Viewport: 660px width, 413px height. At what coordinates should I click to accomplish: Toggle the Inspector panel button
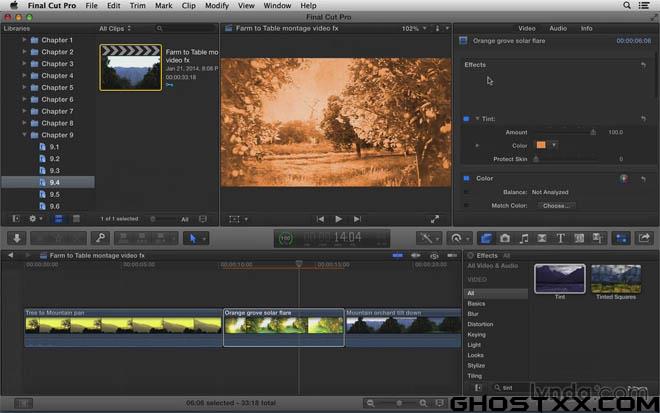click(621, 238)
